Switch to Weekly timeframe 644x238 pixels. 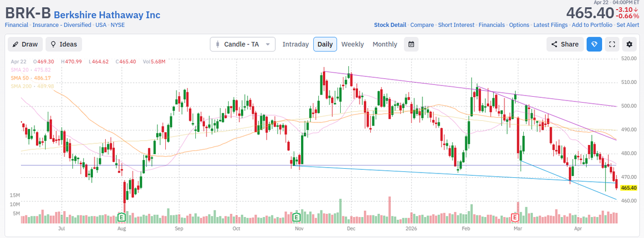(353, 44)
